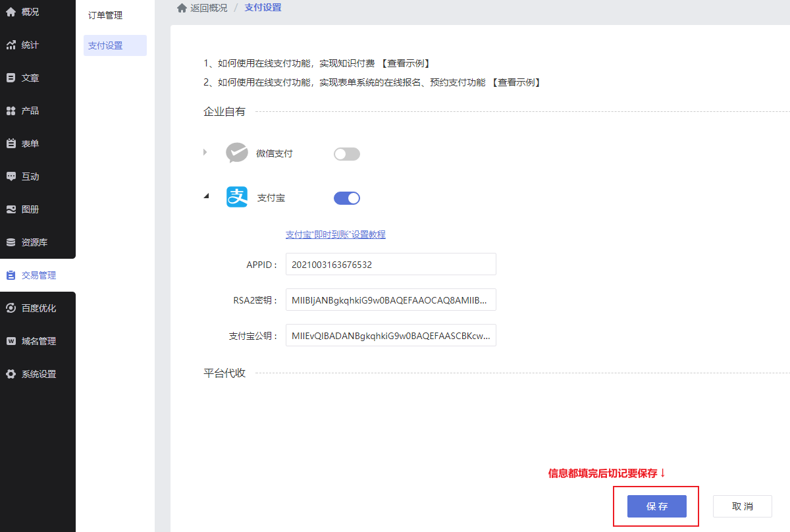
Task: Open 域名管理 menu item
Action: pyautogui.click(x=38, y=341)
